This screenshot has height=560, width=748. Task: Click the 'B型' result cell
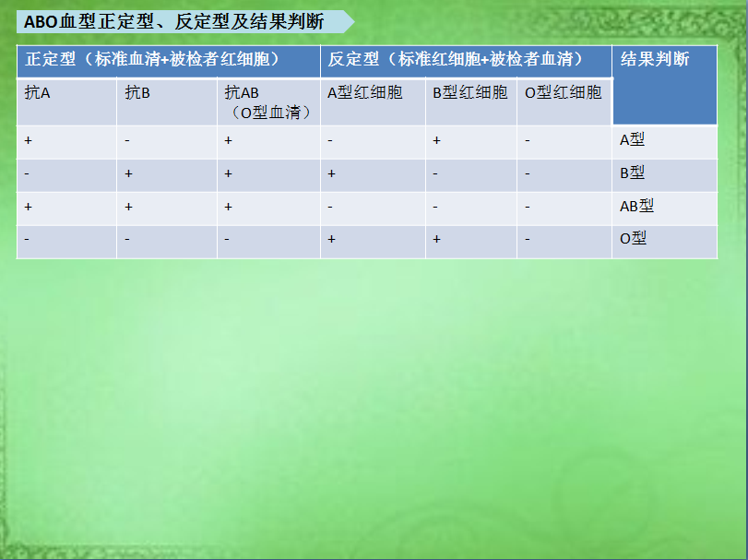664,175
